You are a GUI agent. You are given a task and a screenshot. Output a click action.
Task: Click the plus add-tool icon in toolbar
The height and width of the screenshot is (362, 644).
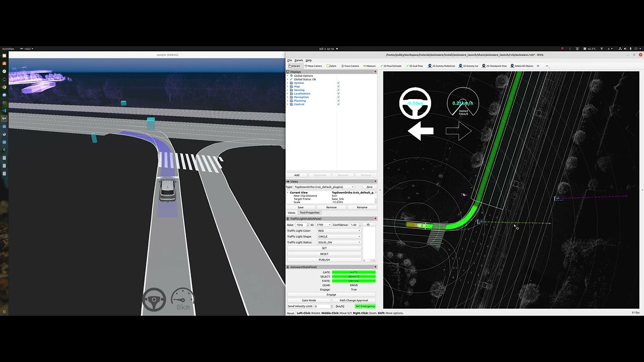point(538,66)
